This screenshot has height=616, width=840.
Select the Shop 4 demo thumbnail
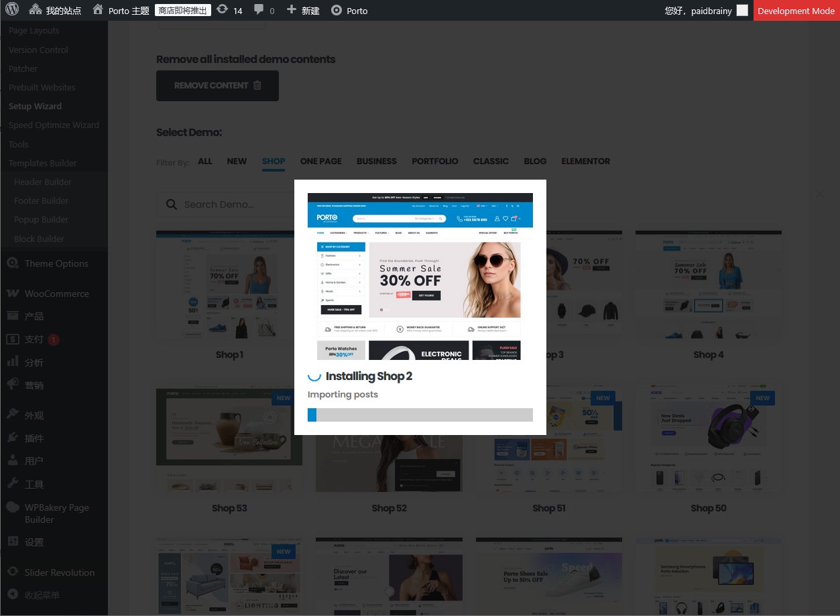click(709, 285)
